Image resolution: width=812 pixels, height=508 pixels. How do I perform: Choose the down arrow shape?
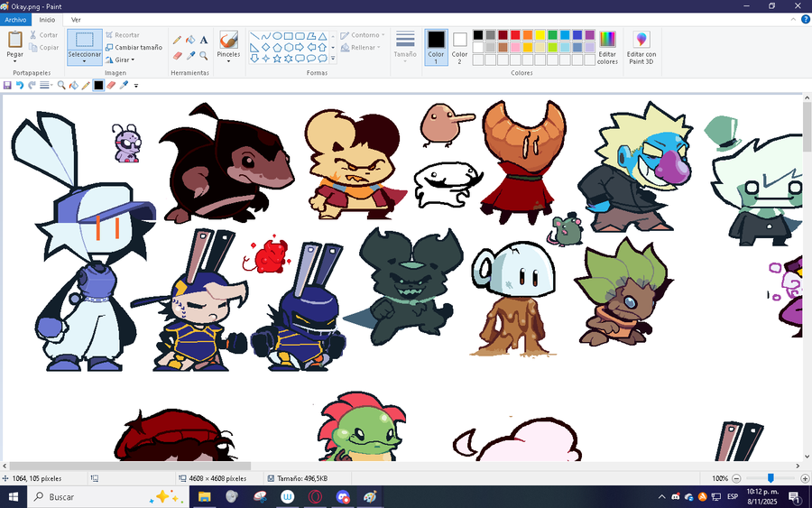(254, 59)
